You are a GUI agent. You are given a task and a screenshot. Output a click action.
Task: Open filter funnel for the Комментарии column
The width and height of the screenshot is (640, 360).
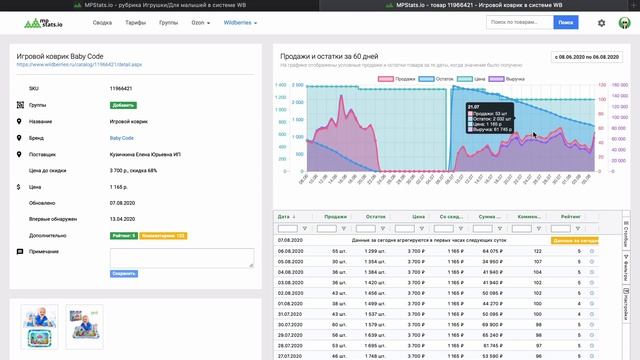539,229
